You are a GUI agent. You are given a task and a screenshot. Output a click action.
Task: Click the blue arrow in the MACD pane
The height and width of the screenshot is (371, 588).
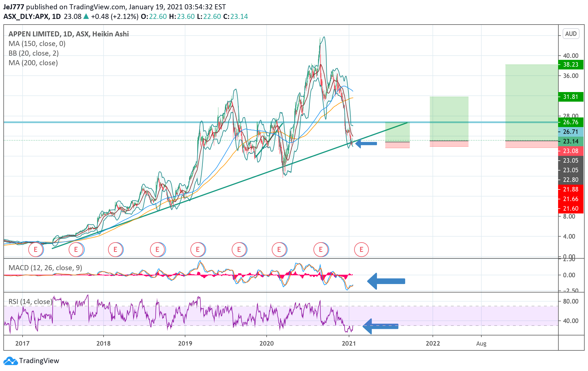click(386, 281)
